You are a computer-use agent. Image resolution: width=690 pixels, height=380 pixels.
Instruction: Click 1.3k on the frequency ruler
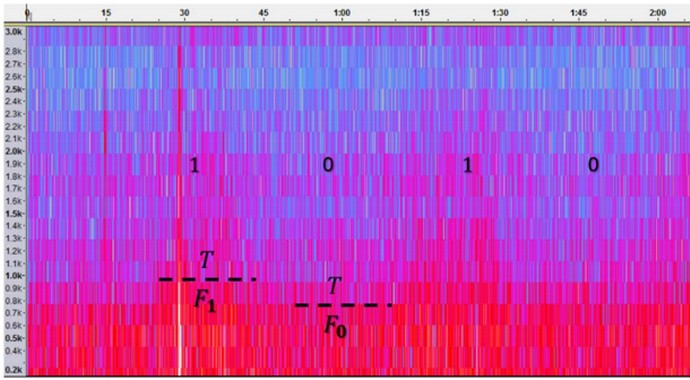pos(13,238)
